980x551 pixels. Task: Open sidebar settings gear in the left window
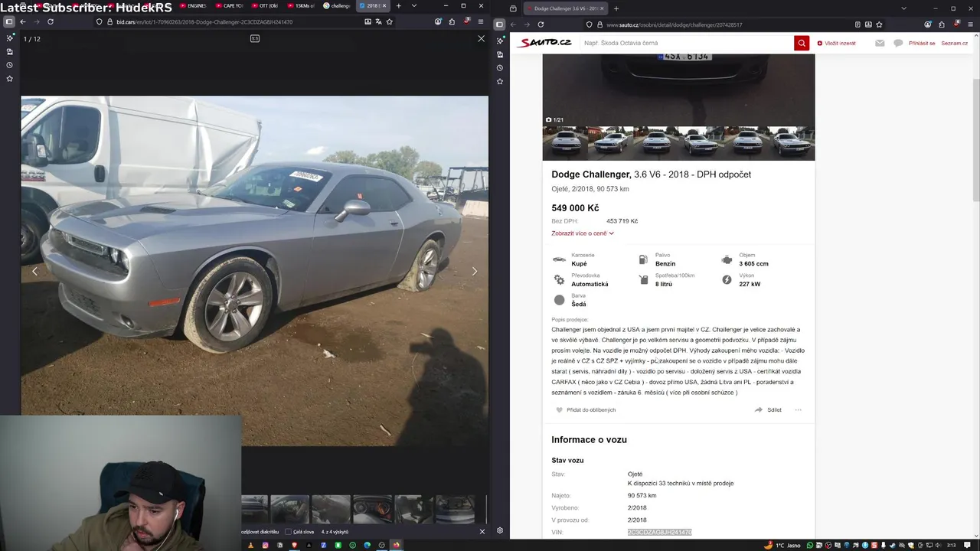(500, 530)
